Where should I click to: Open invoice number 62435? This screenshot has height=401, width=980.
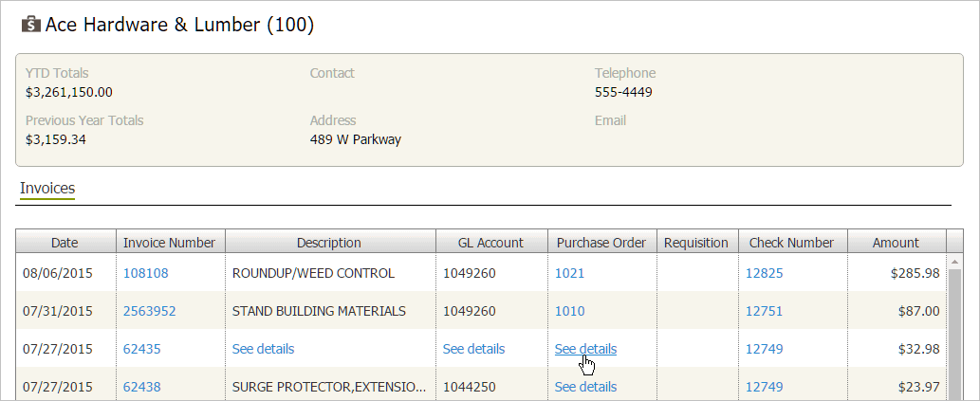142,349
